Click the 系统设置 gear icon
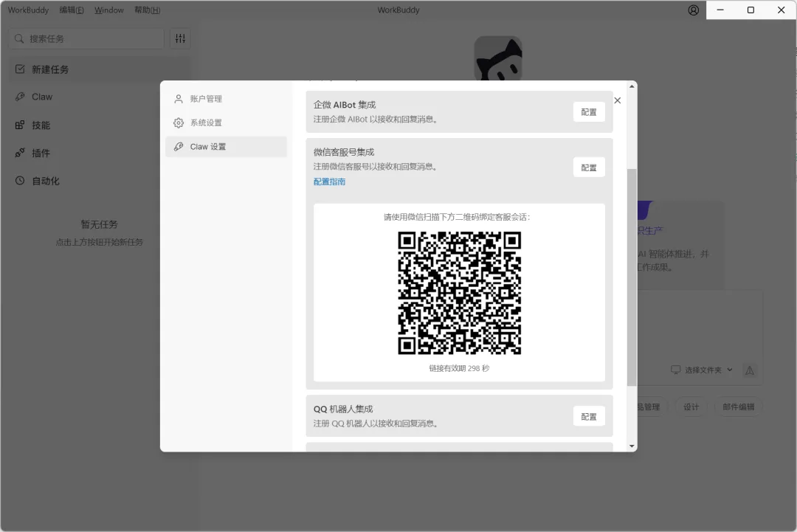This screenshot has height=532, width=797. [179, 122]
